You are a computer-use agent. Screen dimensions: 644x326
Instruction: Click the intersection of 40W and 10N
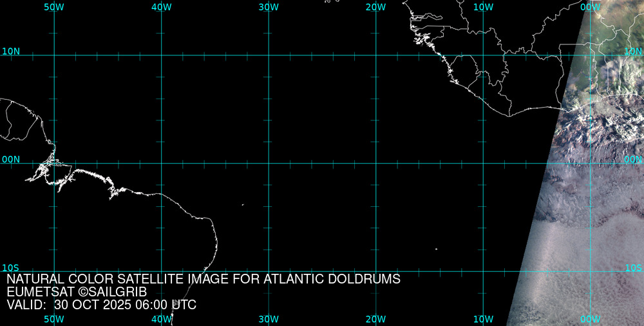[x=161, y=55]
